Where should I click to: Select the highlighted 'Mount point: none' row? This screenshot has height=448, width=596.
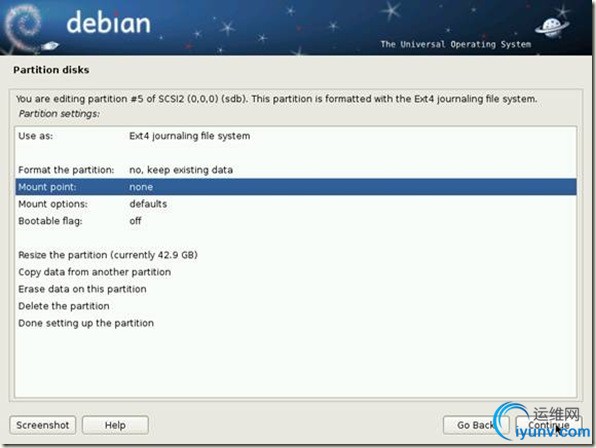click(296, 187)
